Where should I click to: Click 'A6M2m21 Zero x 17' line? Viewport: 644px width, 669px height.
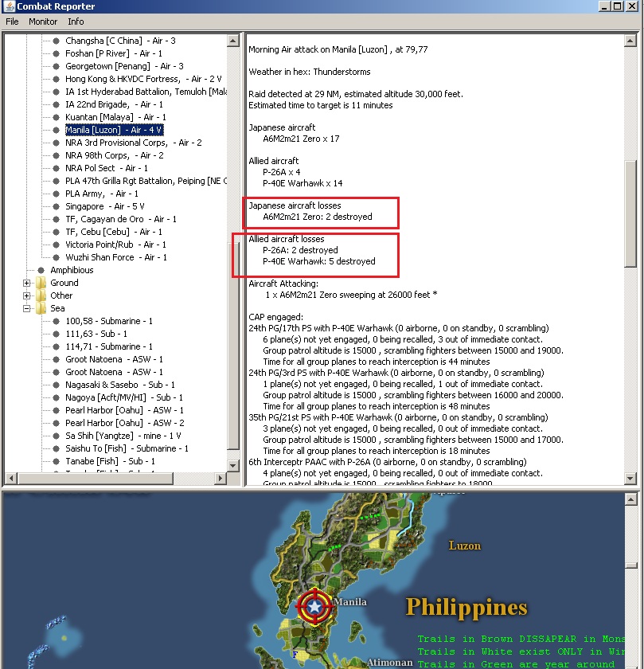click(x=301, y=139)
